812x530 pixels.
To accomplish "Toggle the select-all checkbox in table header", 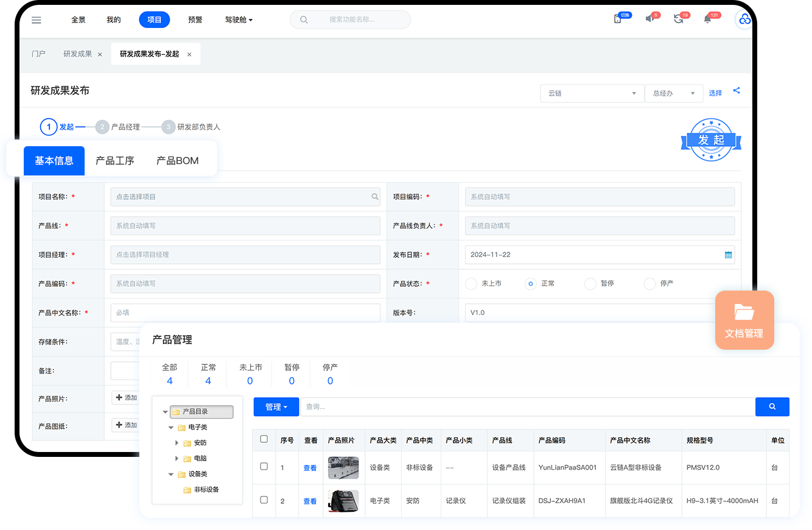I will 264,439.
